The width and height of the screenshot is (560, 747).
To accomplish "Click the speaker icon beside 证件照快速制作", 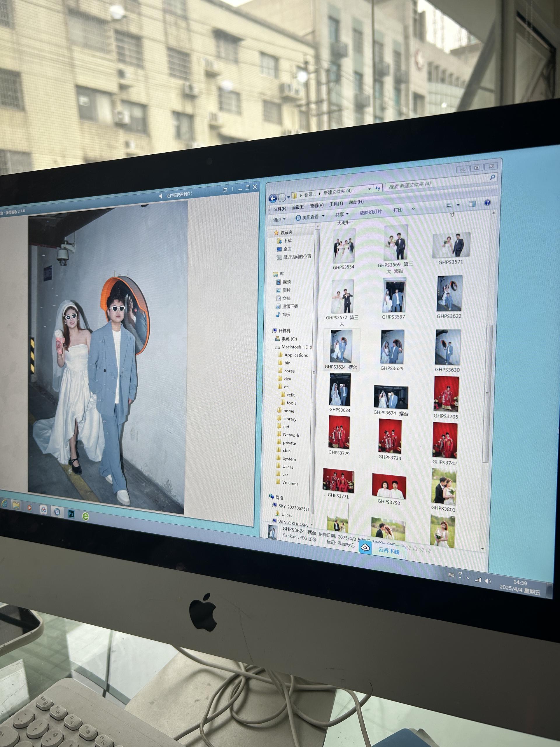I will [x=161, y=196].
